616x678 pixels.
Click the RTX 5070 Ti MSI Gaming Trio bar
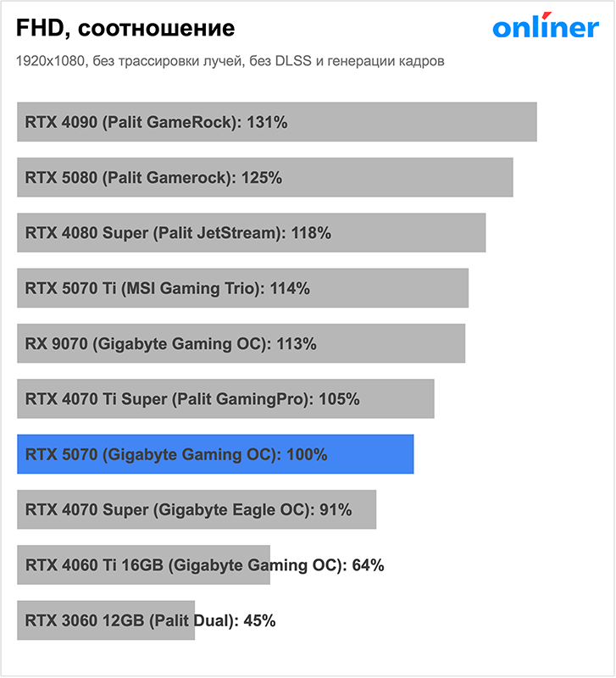[242, 288]
